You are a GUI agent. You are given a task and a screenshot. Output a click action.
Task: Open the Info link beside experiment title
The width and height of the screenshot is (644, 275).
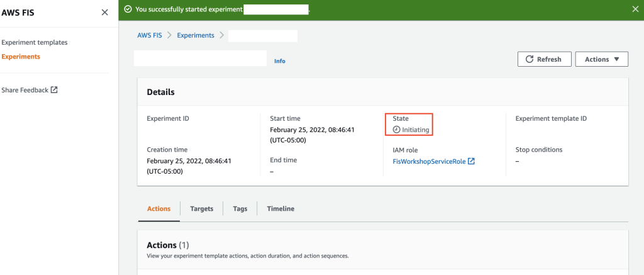tap(280, 61)
